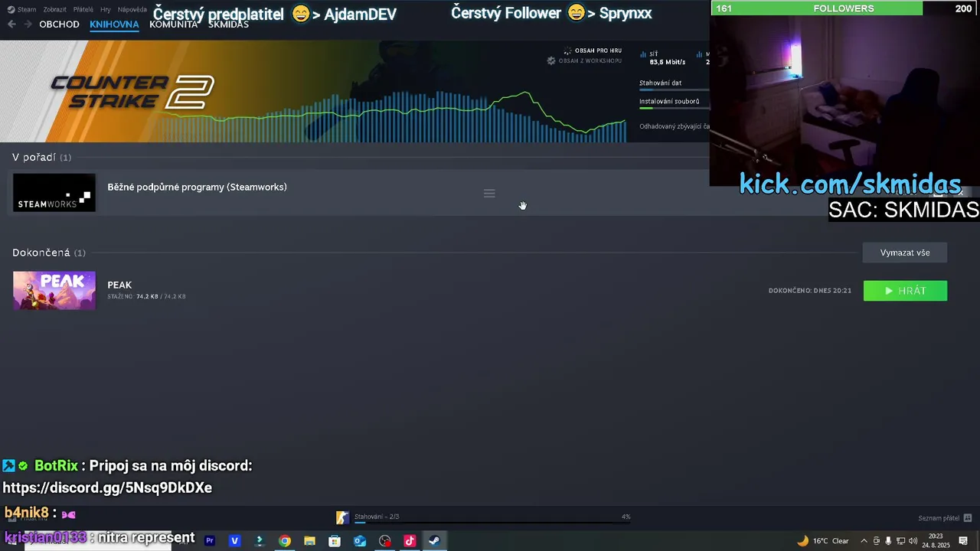
Task: Click the Instalování souborů progress bar
Action: [674, 108]
